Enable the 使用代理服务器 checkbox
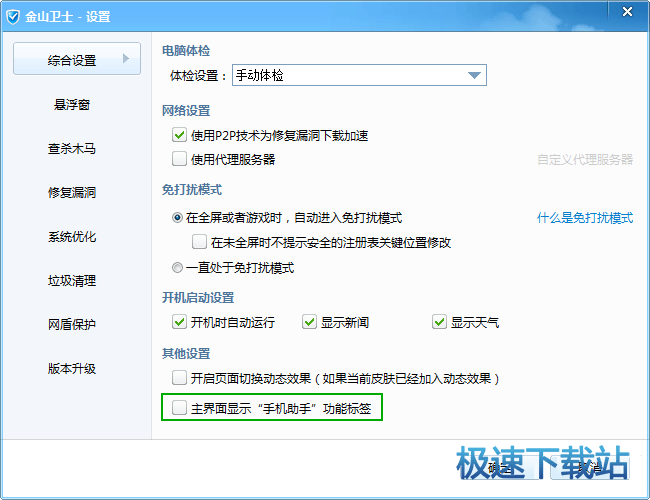The width and height of the screenshot is (650, 500). tap(179, 159)
